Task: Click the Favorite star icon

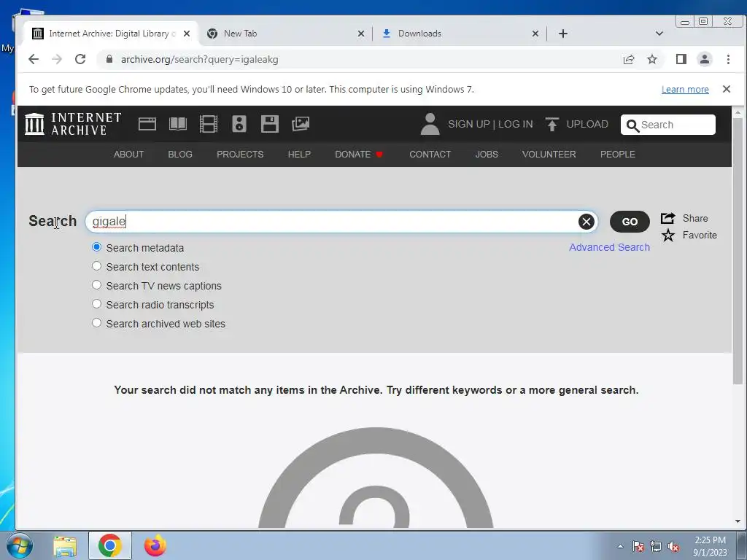Action: pyautogui.click(x=668, y=236)
